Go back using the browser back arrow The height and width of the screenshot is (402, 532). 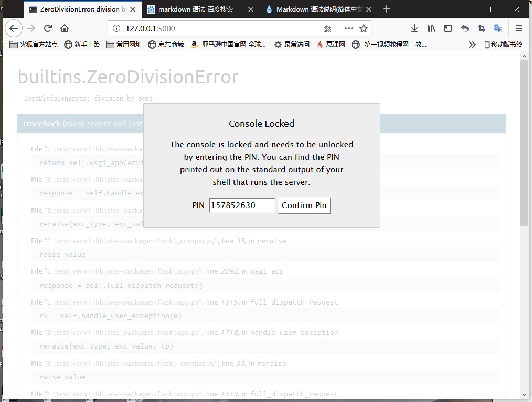click(x=14, y=28)
